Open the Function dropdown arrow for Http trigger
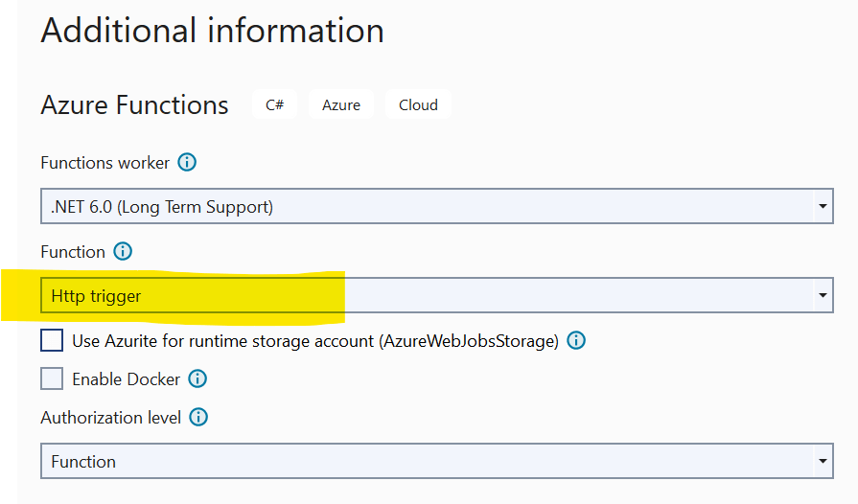 coord(823,297)
